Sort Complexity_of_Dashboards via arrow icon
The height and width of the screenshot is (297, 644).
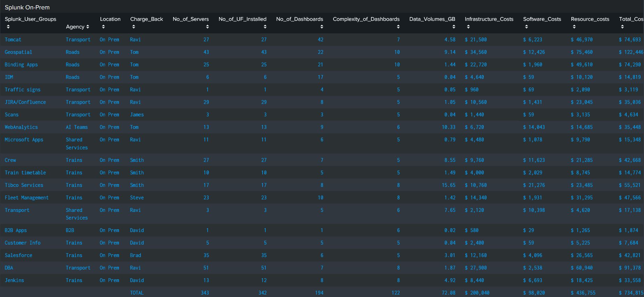pyautogui.click(x=398, y=27)
